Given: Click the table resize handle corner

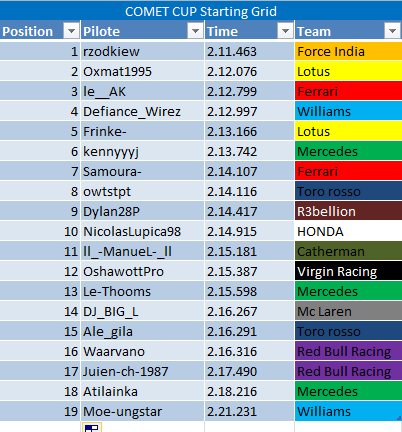Looking at the screenshot, I should (399, 418).
